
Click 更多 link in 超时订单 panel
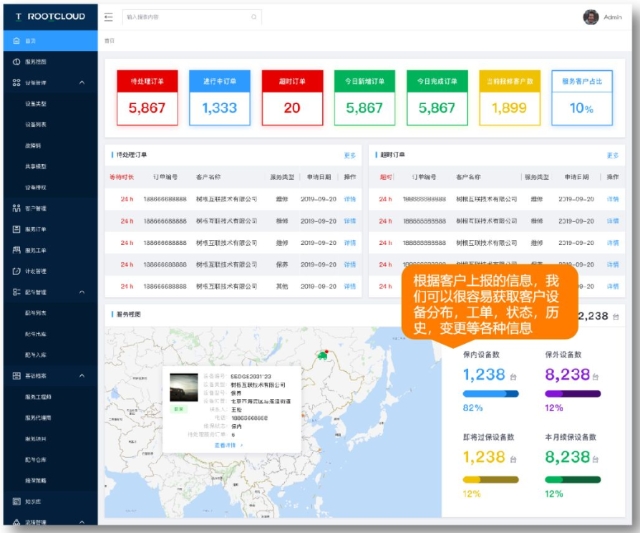click(612, 155)
